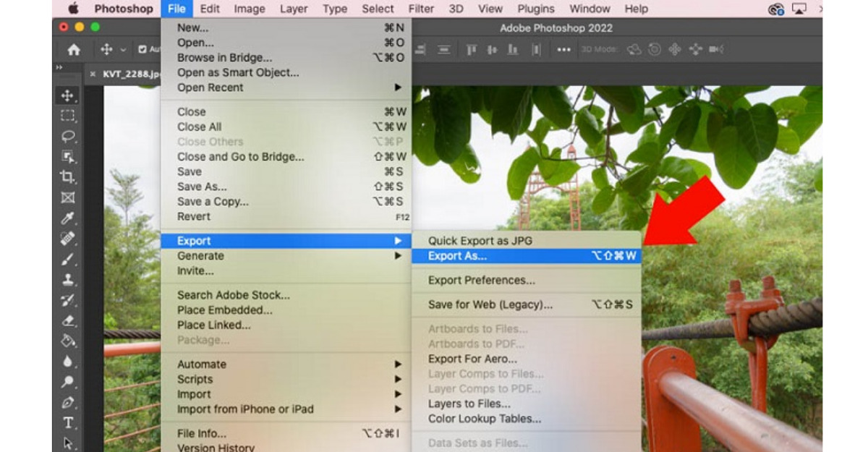
Task: Expand the Scripts submenu arrow
Action: coord(398,380)
